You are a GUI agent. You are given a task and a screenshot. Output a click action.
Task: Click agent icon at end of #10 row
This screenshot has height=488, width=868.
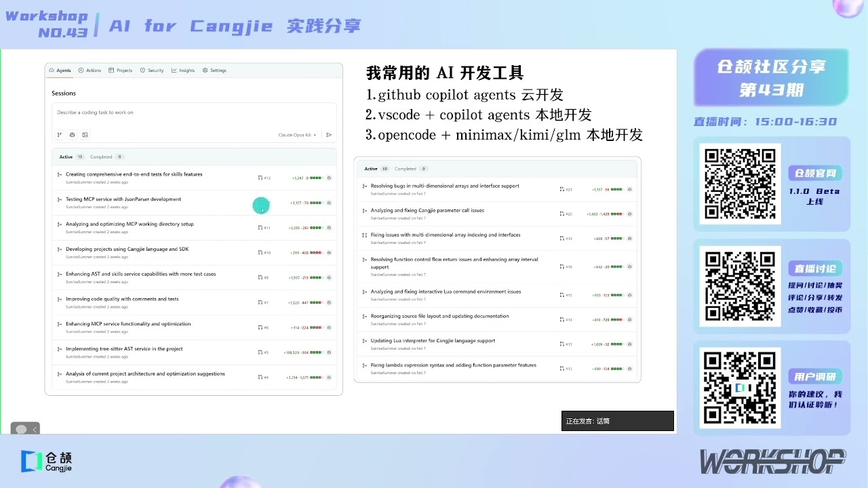[x=329, y=253]
